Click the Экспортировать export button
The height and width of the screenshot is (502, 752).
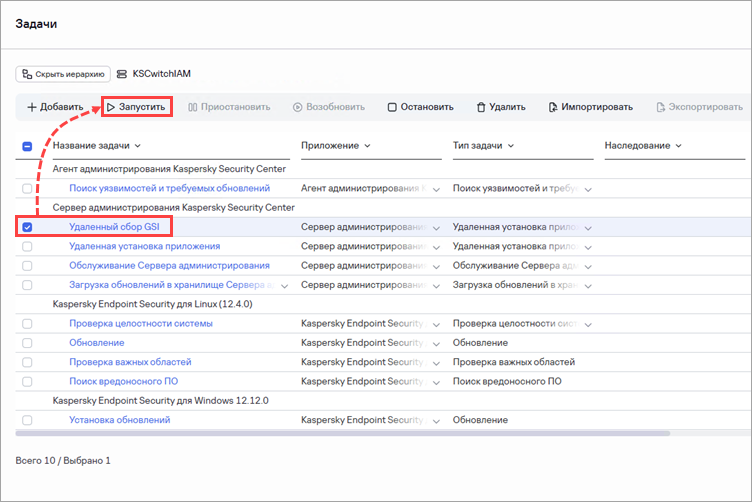pyautogui.click(x=700, y=107)
